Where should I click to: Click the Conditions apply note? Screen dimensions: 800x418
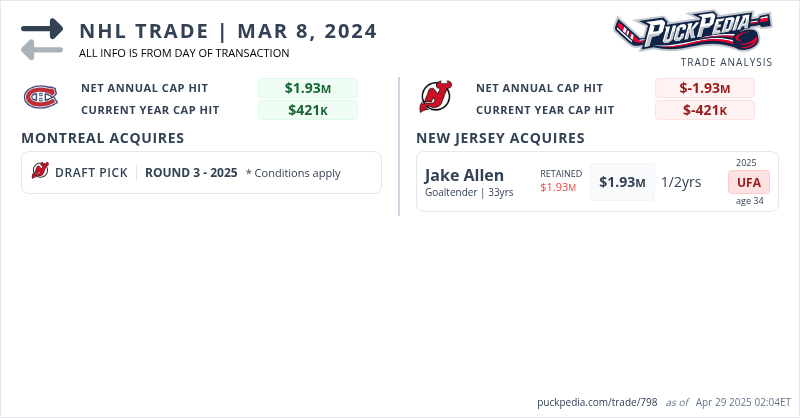point(293,173)
